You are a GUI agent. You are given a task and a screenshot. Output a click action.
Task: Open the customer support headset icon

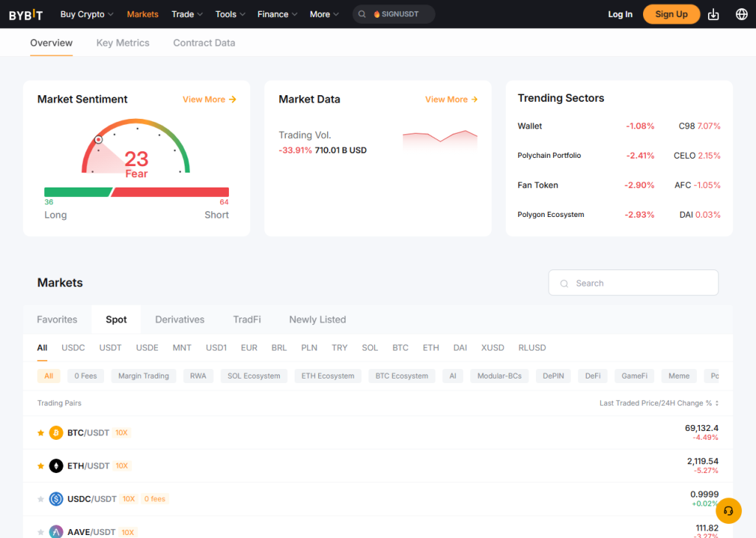click(x=729, y=511)
